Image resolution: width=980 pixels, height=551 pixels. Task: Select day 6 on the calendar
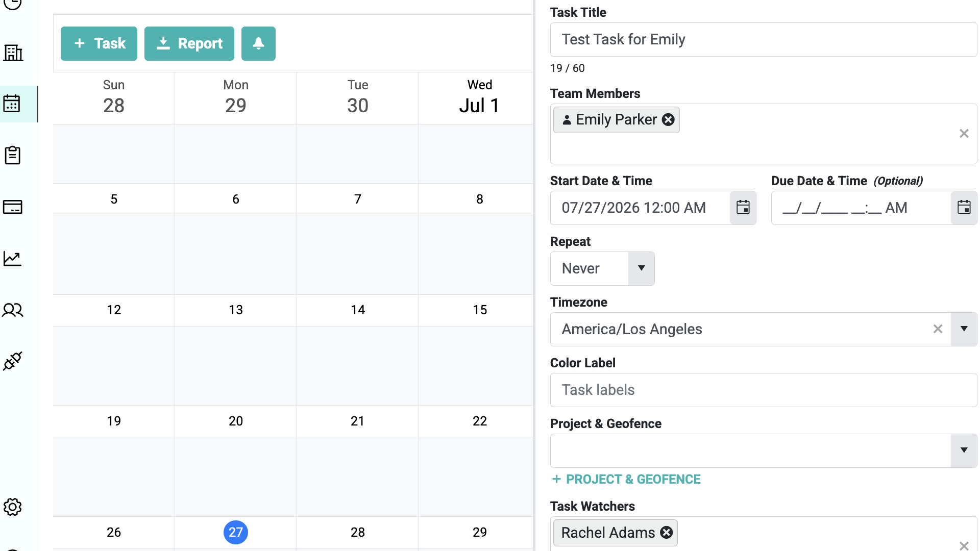[236, 199]
